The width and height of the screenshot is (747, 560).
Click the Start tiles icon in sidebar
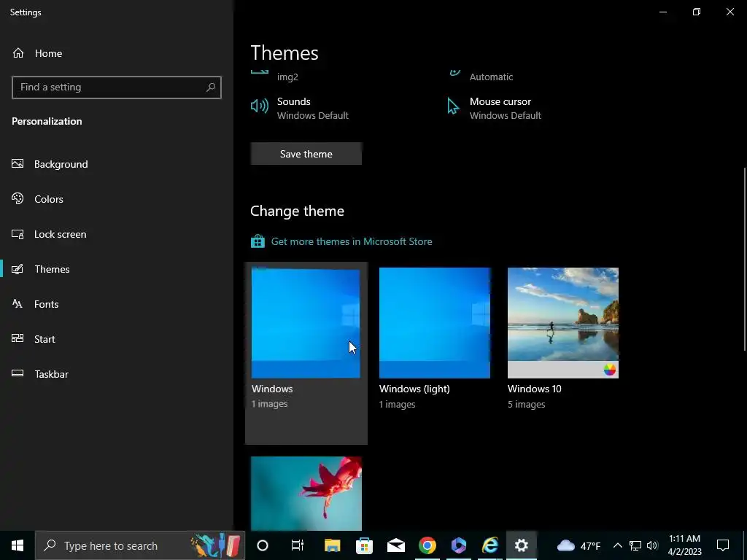click(x=18, y=338)
